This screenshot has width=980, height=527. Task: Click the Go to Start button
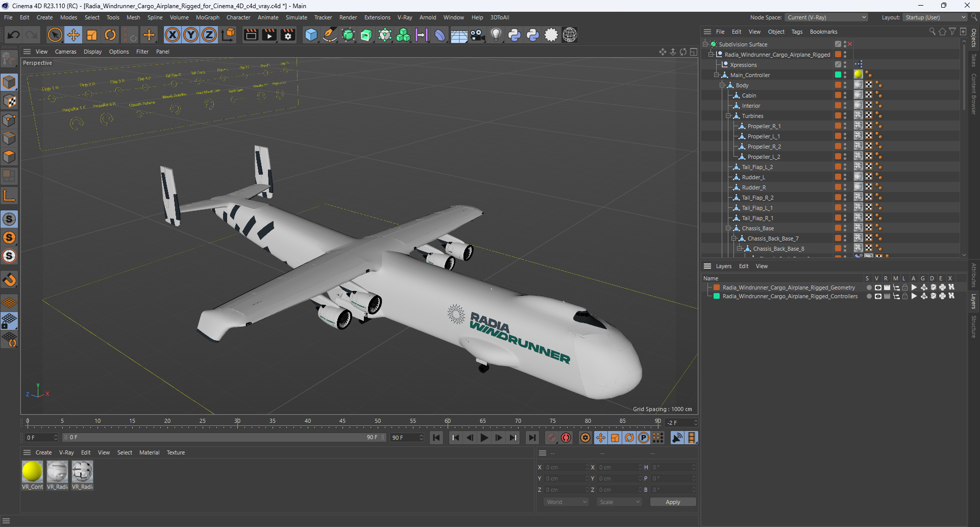436,438
